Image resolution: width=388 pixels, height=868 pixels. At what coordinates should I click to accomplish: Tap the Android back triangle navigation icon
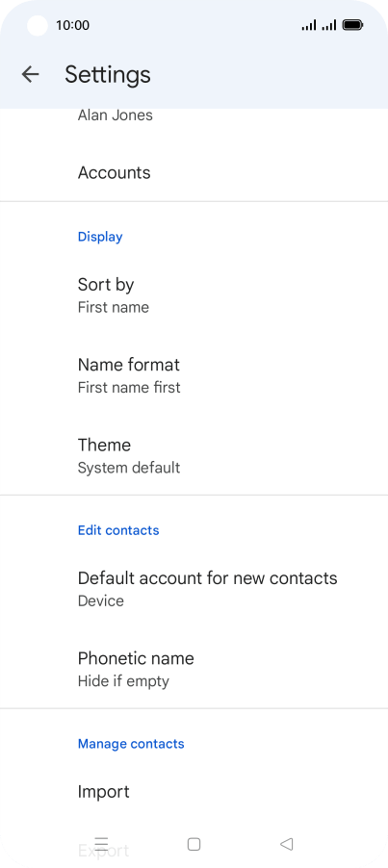click(x=286, y=844)
